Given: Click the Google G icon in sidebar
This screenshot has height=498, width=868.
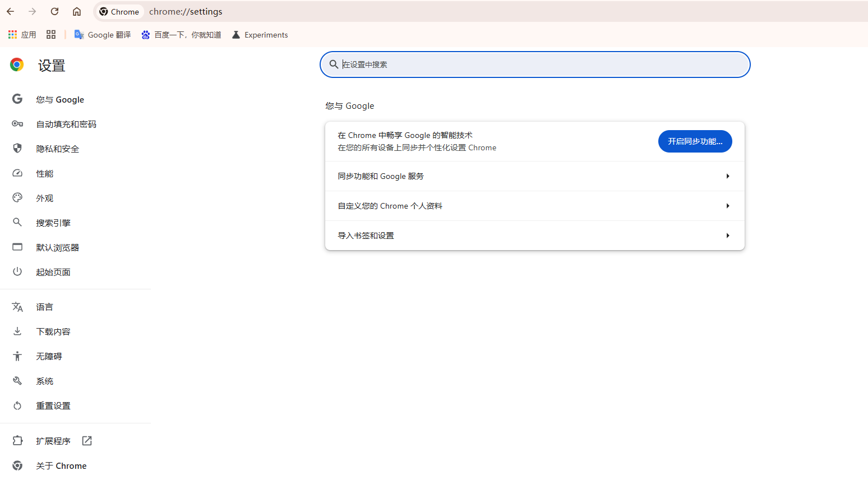Looking at the screenshot, I should pos(17,99).
